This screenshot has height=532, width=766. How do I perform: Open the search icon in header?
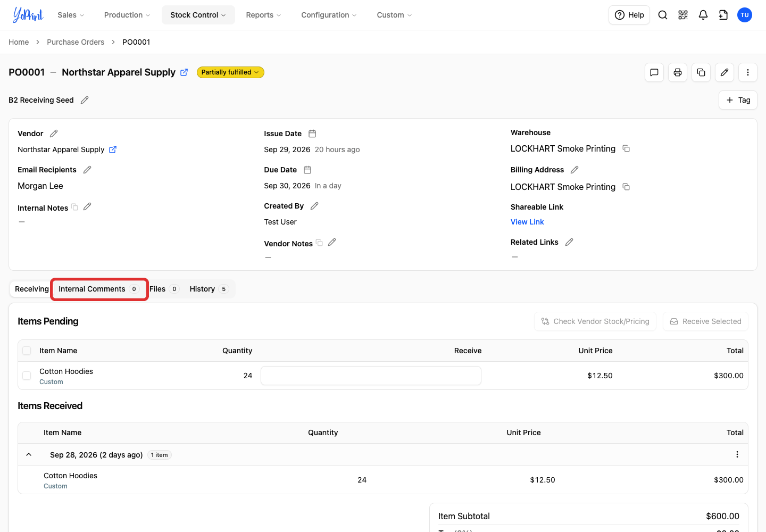coord(663,15)
